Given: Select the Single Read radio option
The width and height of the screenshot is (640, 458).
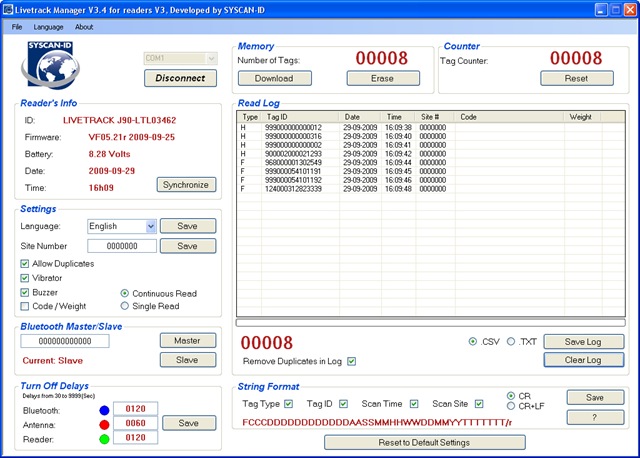Looking at the screenshot, I should click(x=124, y=306).
